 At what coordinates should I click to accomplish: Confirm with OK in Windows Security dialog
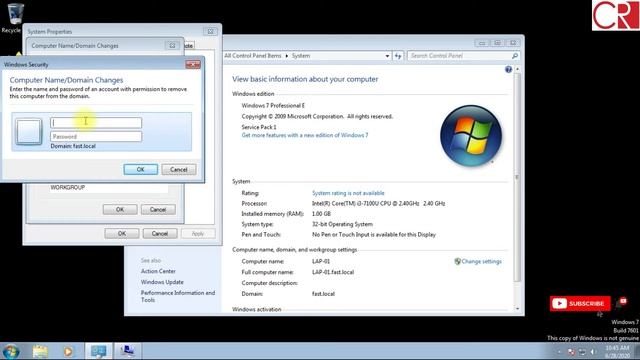[x=140, y=169]
